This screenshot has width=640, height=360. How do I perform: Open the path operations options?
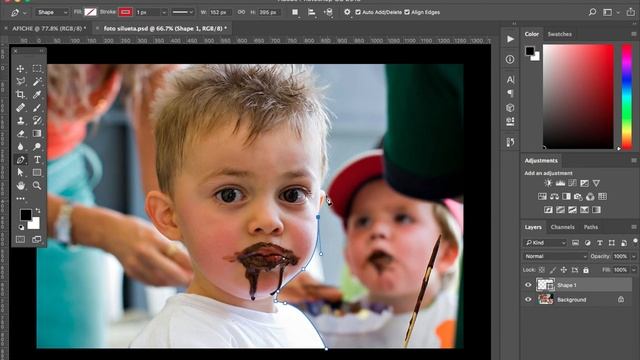(295, 12)
